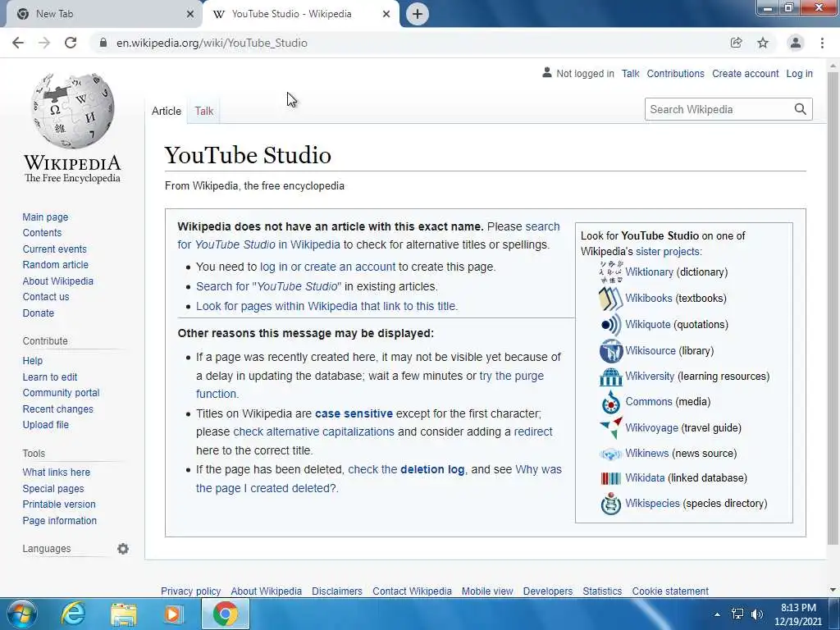Click the Wikivoyage logo icon
Screen dimensions: 840x630
[610, 427]
